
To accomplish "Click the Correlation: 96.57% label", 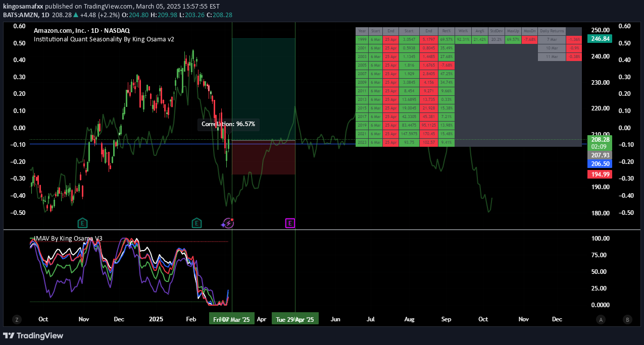I will [x=228, y=124].
